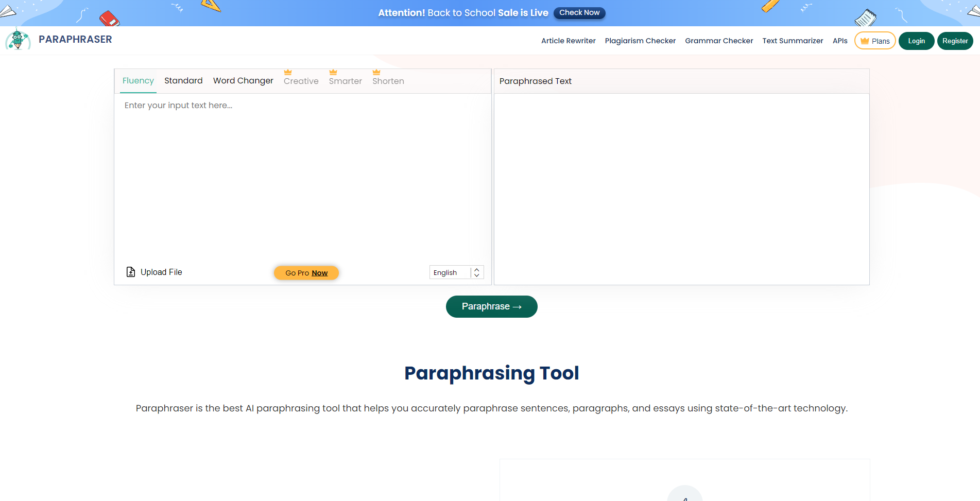The width and height of the screenshot is (980, 501).
Task: Navigate to Grammar Checker
Action: pos(719,41)
